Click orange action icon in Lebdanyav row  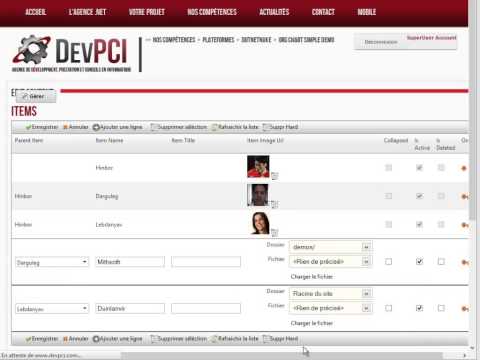tap(464, 225)
